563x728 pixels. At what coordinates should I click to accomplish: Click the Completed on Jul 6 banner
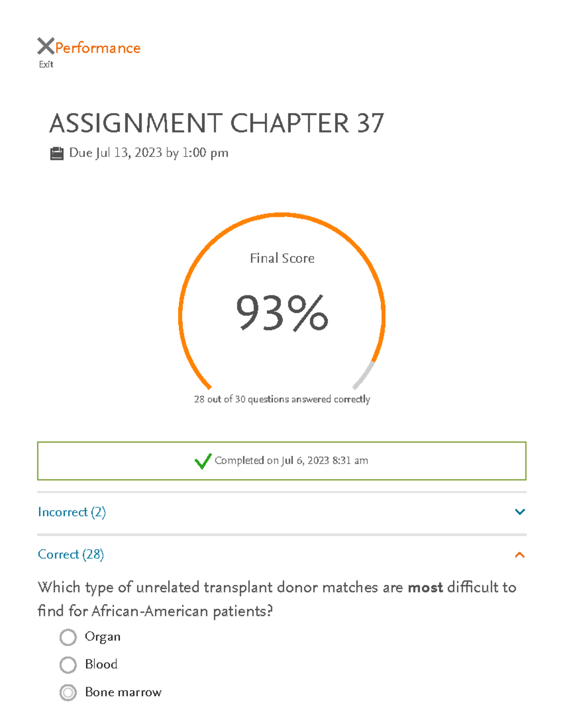[x=281, y=461]
